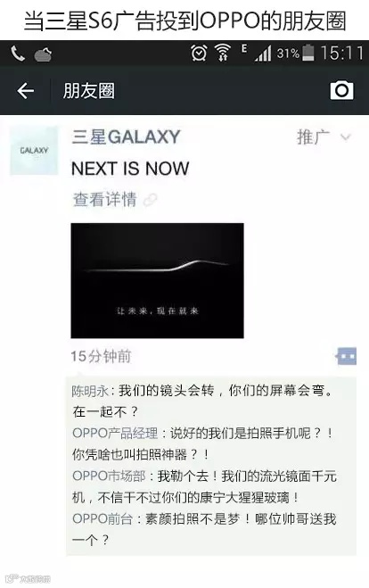This screenshot has width=369, height=588.
Task: Tap the cloud notification icon
Action: point(43,54)
